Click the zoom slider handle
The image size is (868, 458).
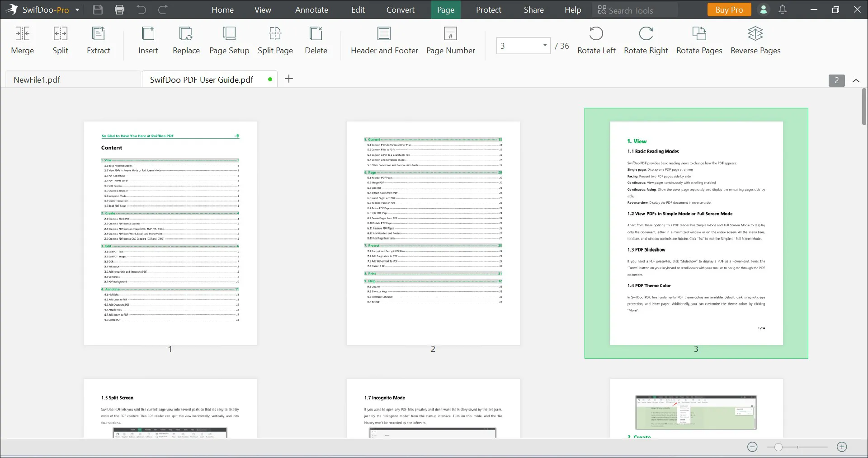tap(778, 447)
